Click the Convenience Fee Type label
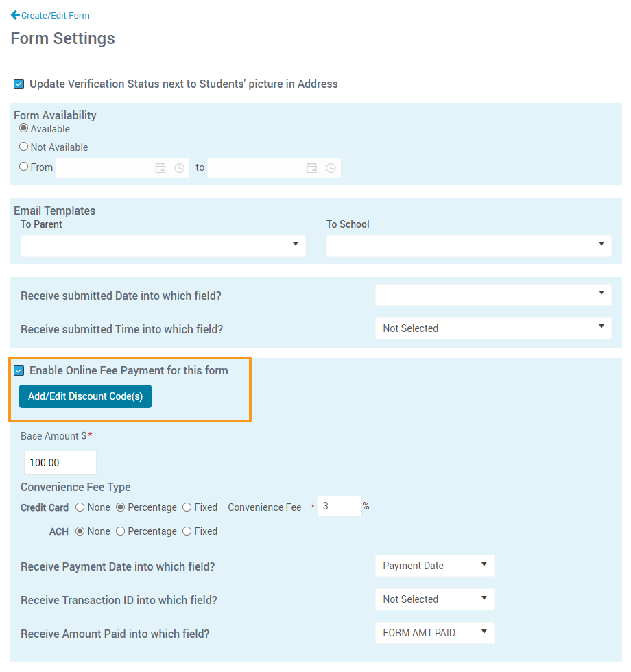The width and height of the screenshot is (631, 672). click(x=75, y=488)
